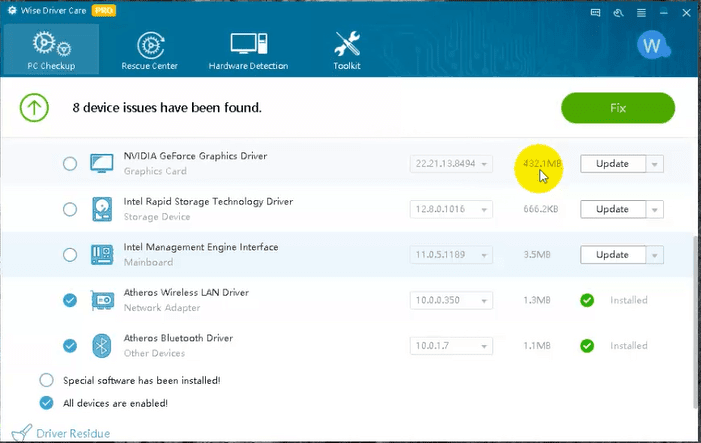The height and width of the screenshot is (443, 701).
Task: Click the Atheros Wireless LAN Driver name
Action: [186, 292]
